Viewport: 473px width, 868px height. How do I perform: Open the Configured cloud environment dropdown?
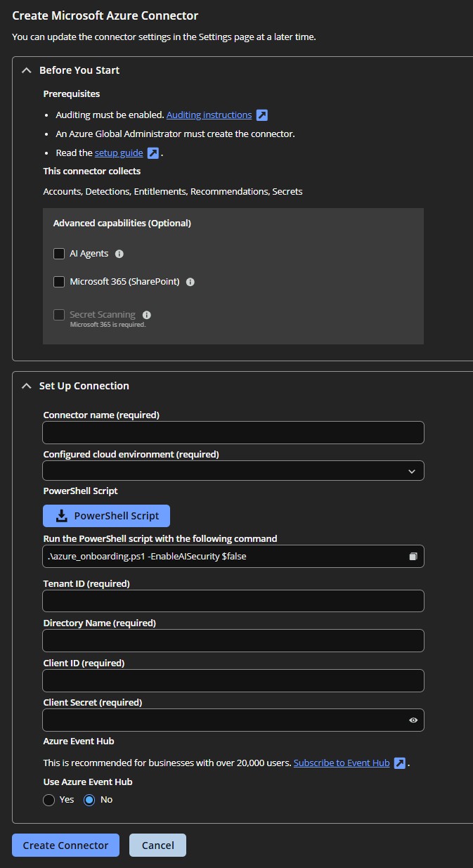click(233, 471)
